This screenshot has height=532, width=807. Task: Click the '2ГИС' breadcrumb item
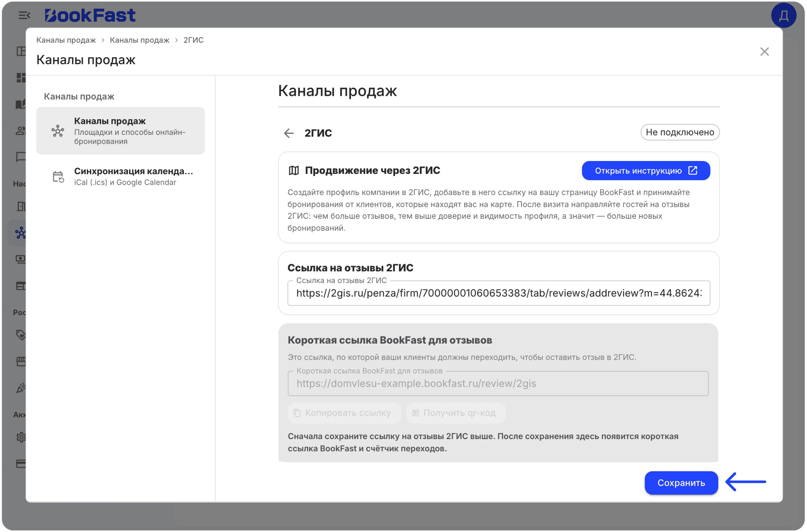[193, 40]
